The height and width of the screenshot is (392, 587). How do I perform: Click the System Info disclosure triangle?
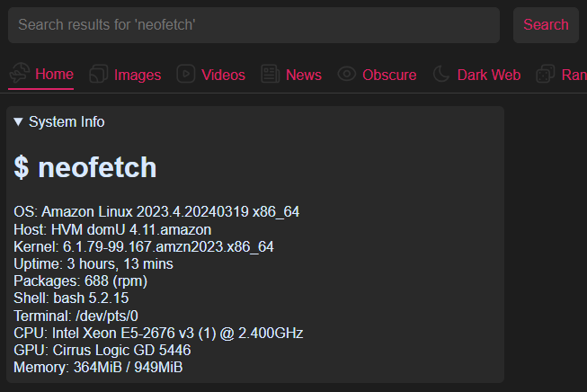pos(19,121)
